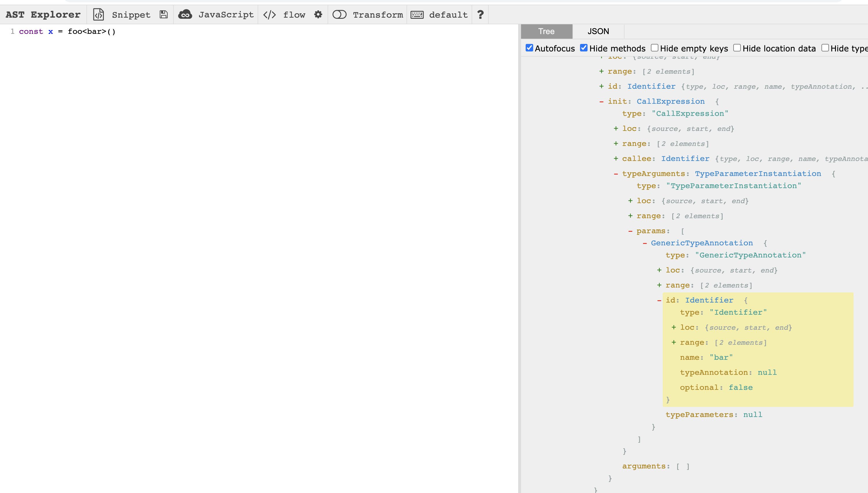Uncheck Hide methods checkbox
The height and width of the screenshot is (493, 868).
point(583,48)
